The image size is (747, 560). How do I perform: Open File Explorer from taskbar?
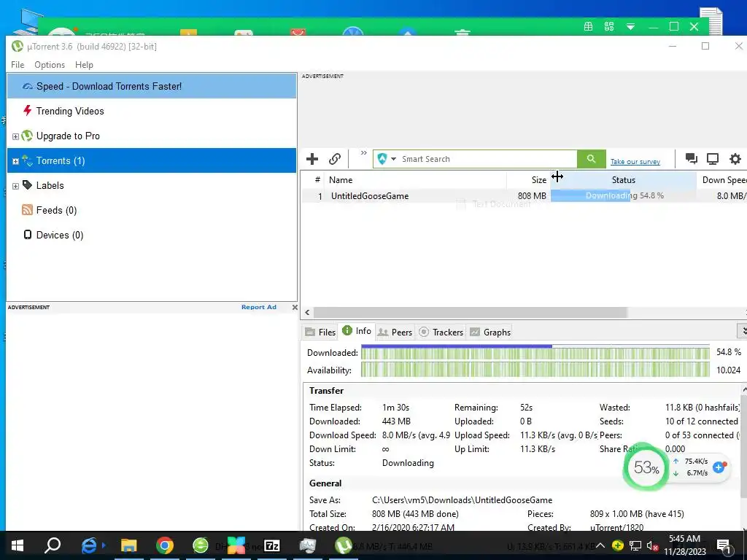(x=128, y=545)
